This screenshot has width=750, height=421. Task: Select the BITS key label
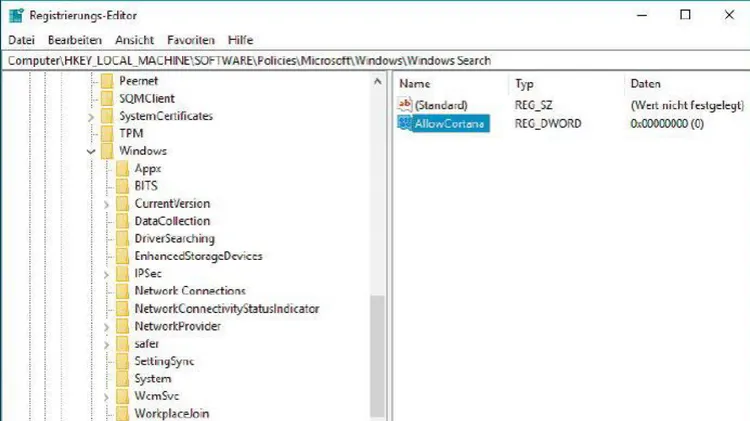coord(146,186)
